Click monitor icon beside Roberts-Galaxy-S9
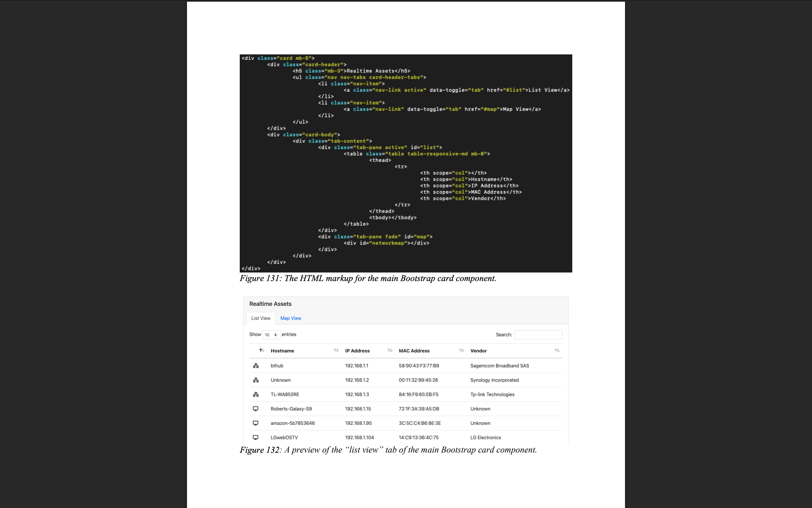Viewport: 812px width, 508px height. pyautogui.click(x=256, y=409)
